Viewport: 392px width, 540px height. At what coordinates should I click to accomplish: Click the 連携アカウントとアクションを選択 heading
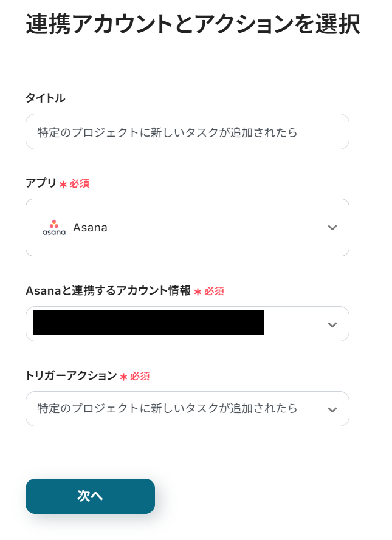point(193,24)
